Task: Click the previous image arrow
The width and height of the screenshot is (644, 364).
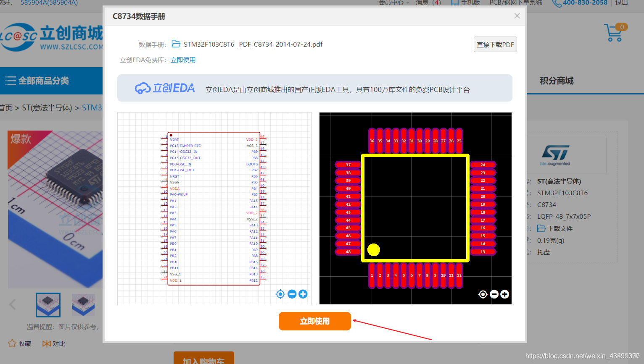Action: point(13,304)
